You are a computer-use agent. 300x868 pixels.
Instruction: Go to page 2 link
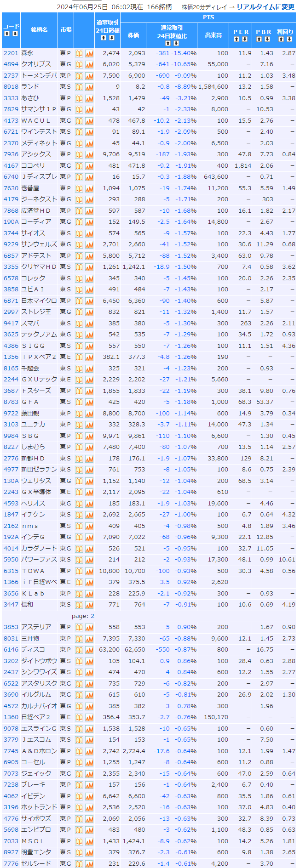92,616
